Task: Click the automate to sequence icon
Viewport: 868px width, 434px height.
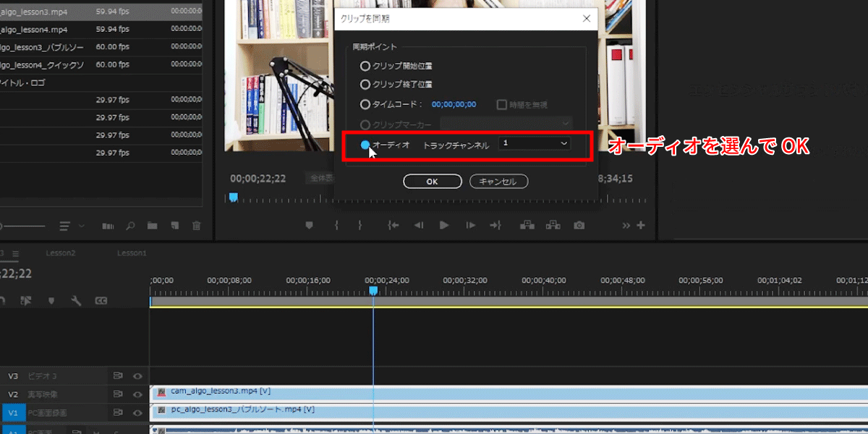Action: [108, 226]
